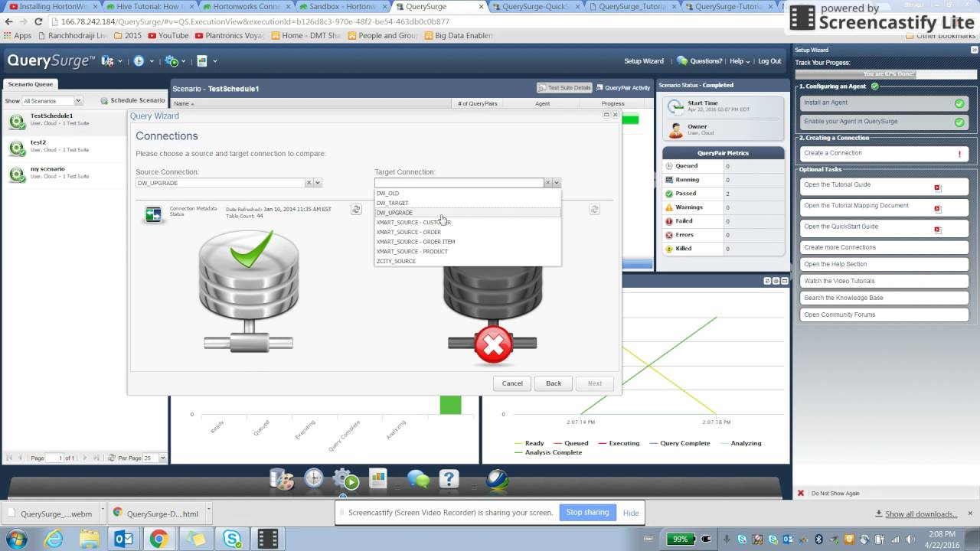Expand the Help menu in header

point(740,61)
